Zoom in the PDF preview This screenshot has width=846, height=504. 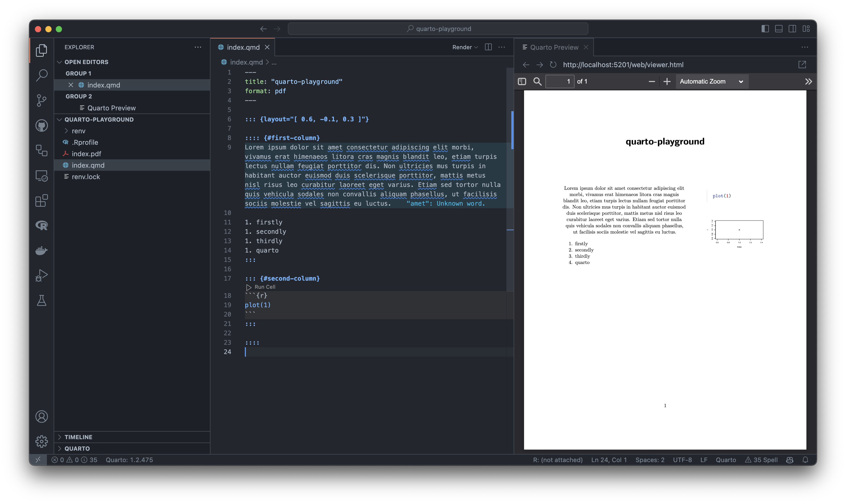[x=667, y=81]
